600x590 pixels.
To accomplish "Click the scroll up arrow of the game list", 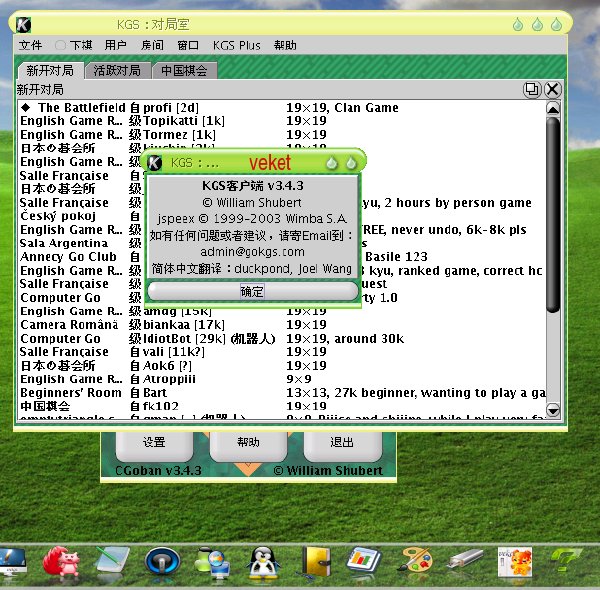I will pyautogui.click(x=553, y=109).
